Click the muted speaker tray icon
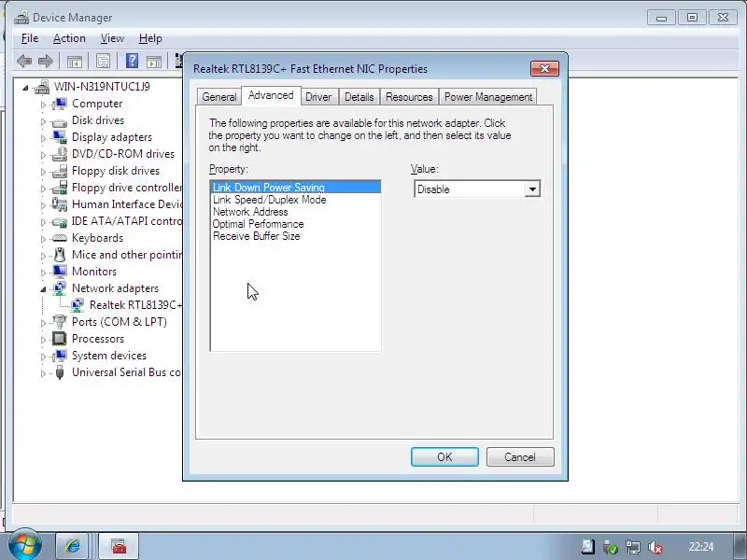 coord(655,547)
